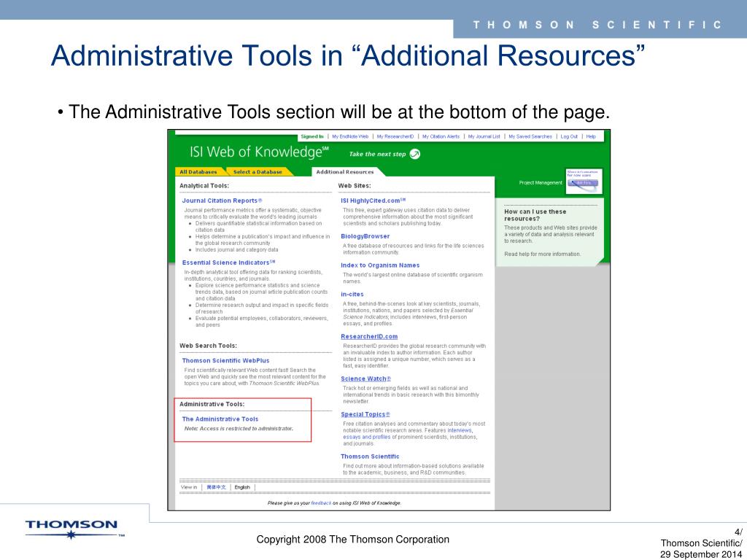Click the Web Sites heading
The height and width of the screenshot is (560, 747).
(355, 186)
